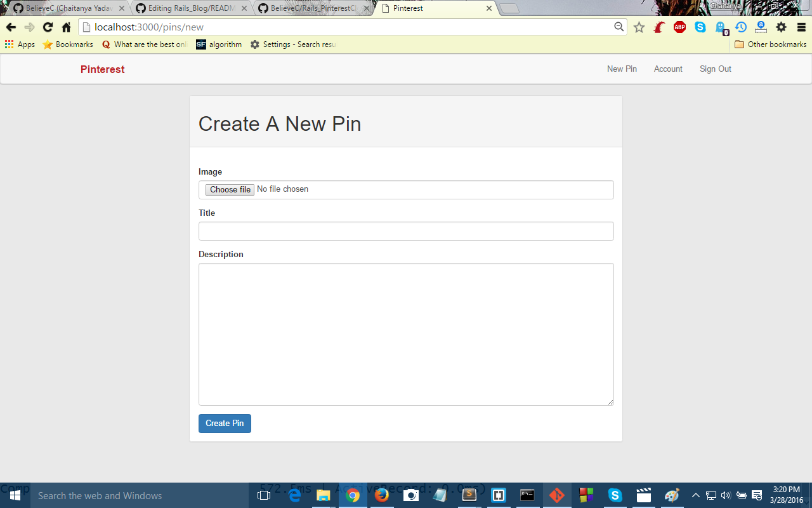This screenshot has width=812, height=508.
Task: Click the 'Image' field label
Action: (210, 171)
